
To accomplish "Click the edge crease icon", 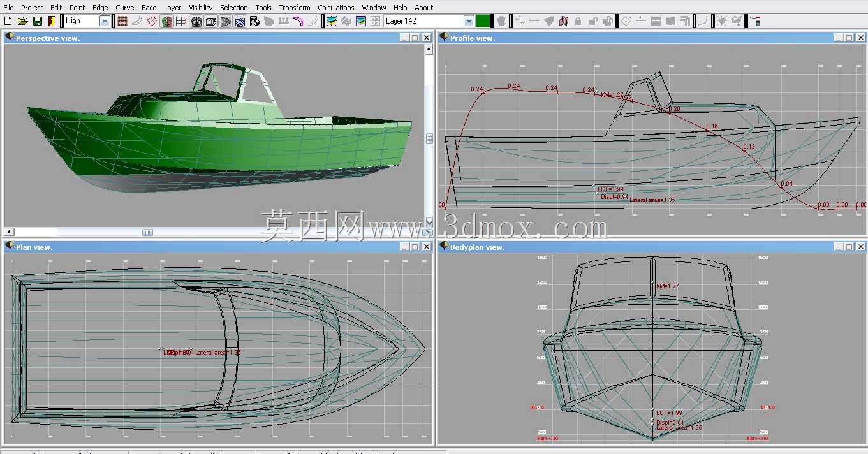I will (685, 21).
